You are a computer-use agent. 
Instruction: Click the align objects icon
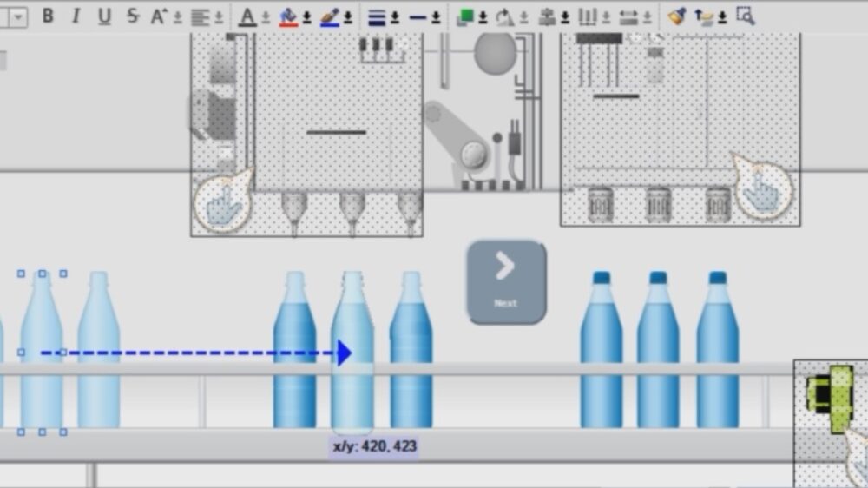tap(547, 17)
